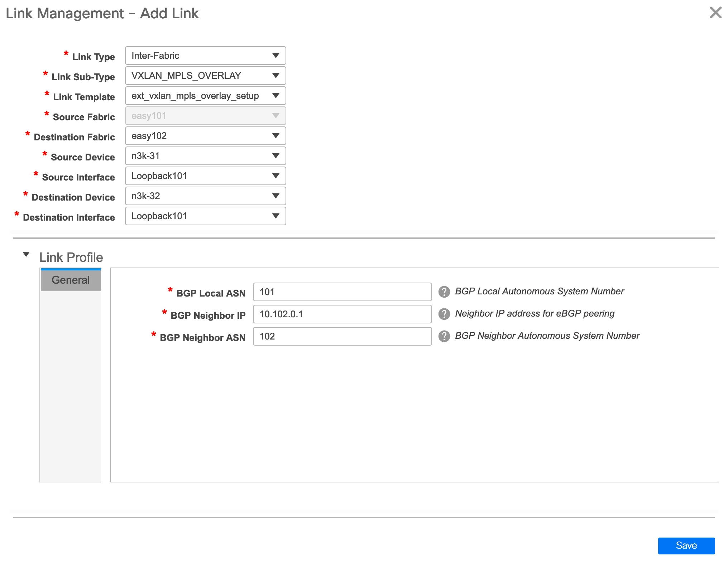The width and height of the screenshot is (728, 563).
Task: Click inside the BGP Local ASN field
Action: [341, 292]
